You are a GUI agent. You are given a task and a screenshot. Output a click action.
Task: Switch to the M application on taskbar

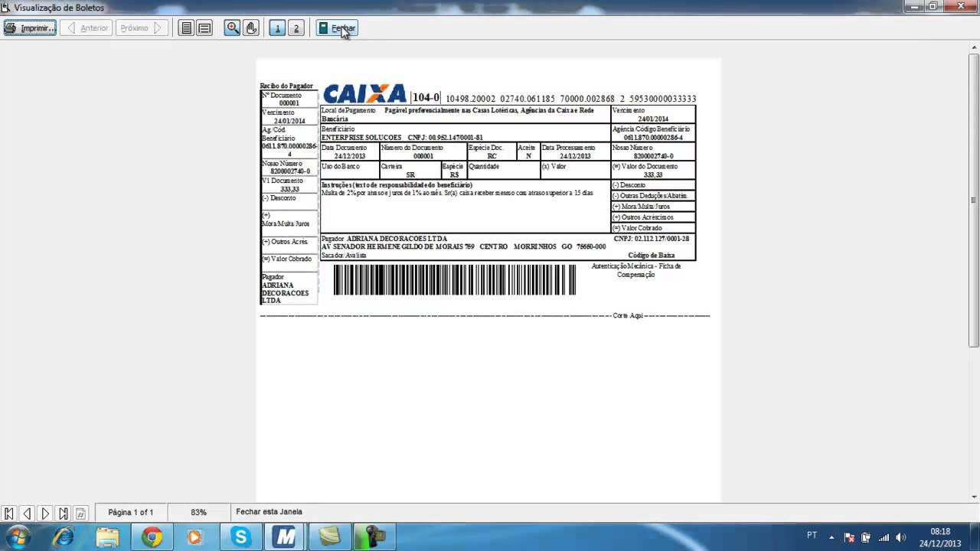(286, 537)
